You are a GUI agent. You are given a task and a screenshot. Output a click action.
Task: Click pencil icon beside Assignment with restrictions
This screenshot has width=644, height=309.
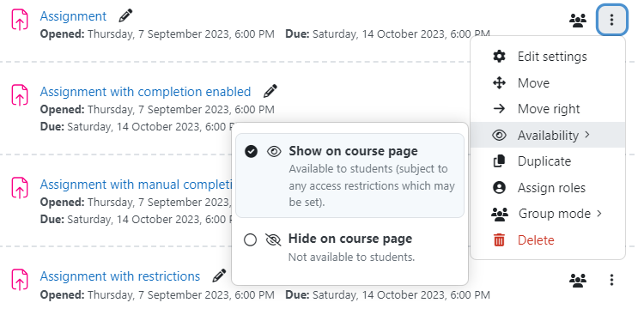(219, 276)
